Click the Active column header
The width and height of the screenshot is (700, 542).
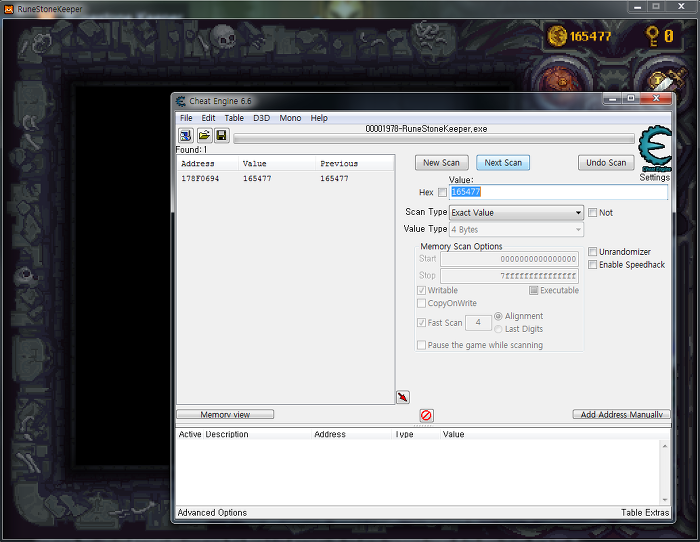[x=190, y=434]
